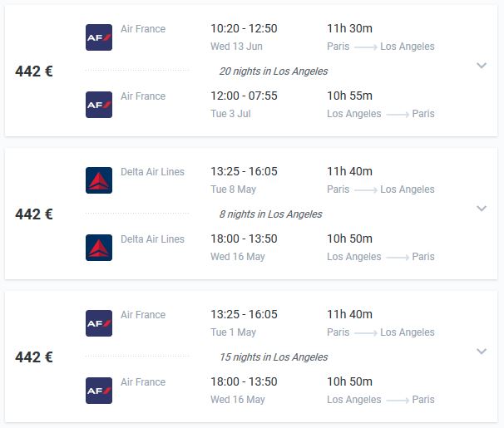Click the 12:00 - 07:55 return time
The height and width of the screenshot is (428, 504).
point(244,96)
